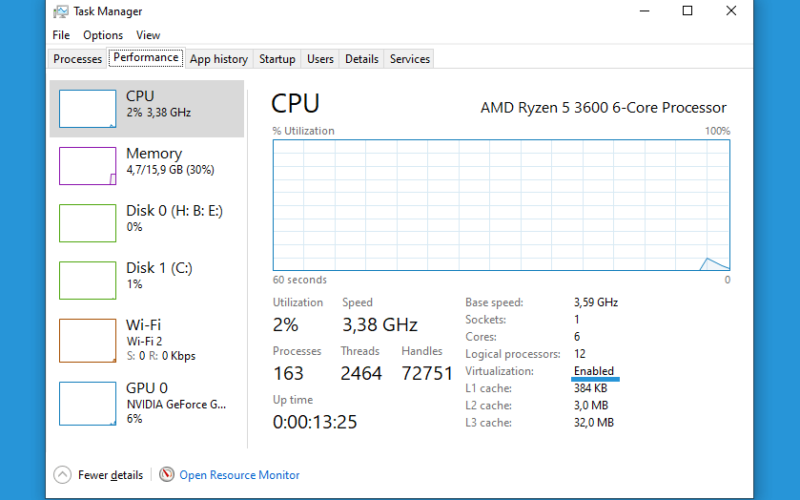Click the Task Manager title bar icon
The image size is (800, 500).
[x=61, y=11]
